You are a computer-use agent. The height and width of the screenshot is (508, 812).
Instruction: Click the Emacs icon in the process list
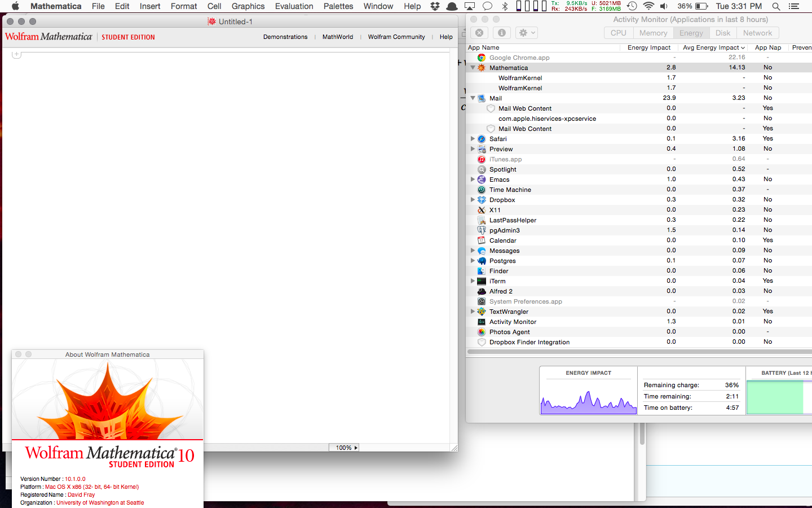(x=482, y=179)
